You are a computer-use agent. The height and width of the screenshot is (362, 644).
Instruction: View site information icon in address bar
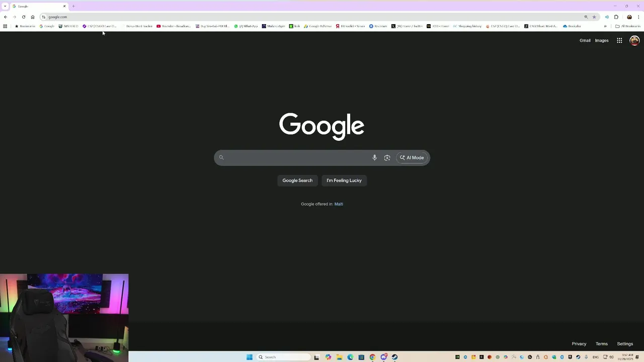[44, 17]
